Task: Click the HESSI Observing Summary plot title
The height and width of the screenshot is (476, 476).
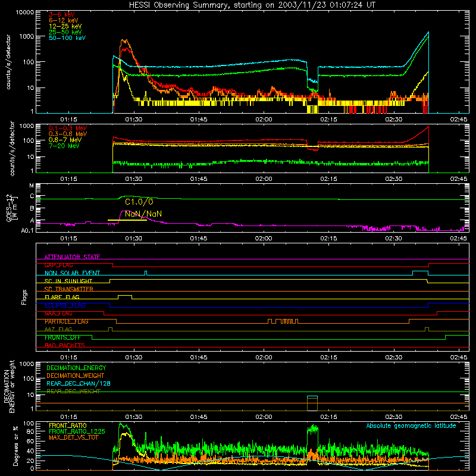Action: point(252,5)
